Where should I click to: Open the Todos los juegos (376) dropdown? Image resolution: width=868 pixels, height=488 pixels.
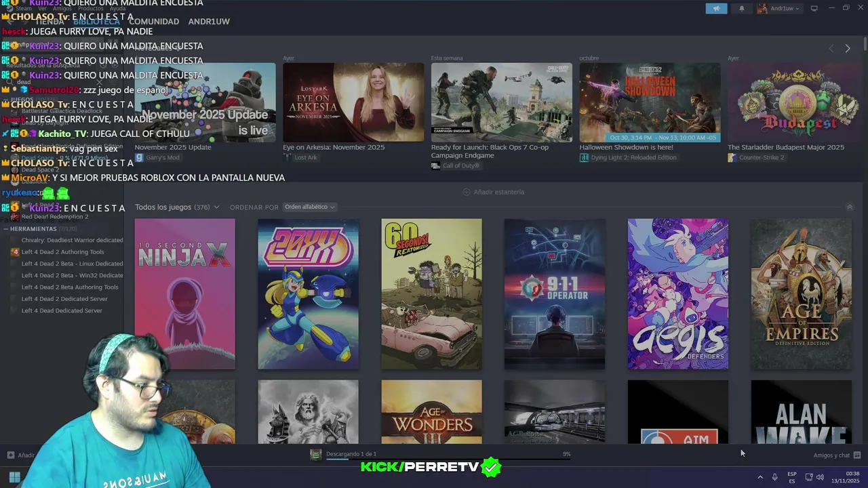(177, 207)
